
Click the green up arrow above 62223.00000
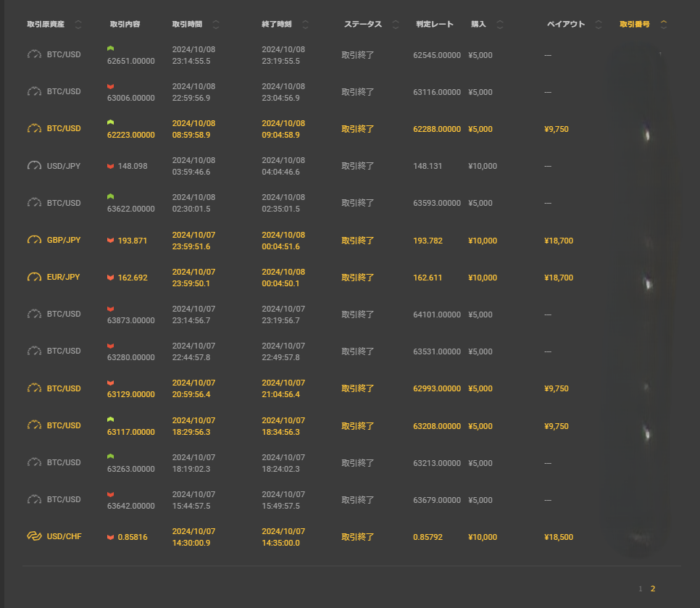(x=111, y=122)
